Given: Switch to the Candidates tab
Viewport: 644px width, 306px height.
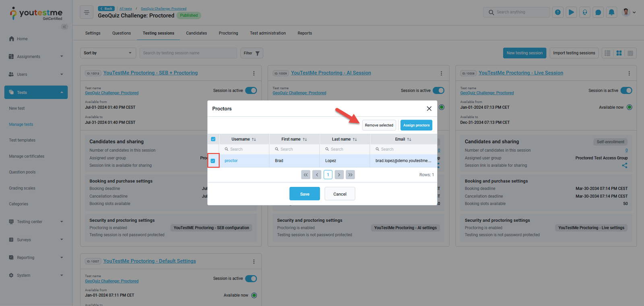Looking at the screenshot, I should click(x=196, y=33).
